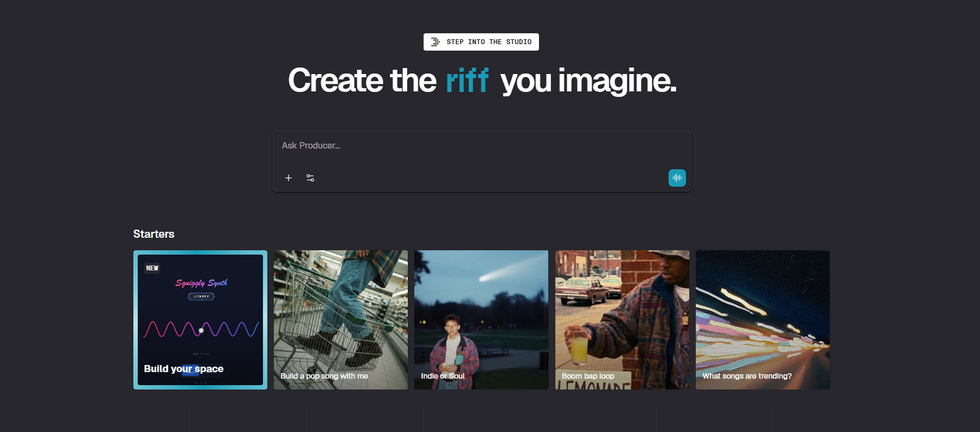This screenshot has height=432, width=980.
Task: Open the 'Build your space' starter title
Action: pos(183,369)
